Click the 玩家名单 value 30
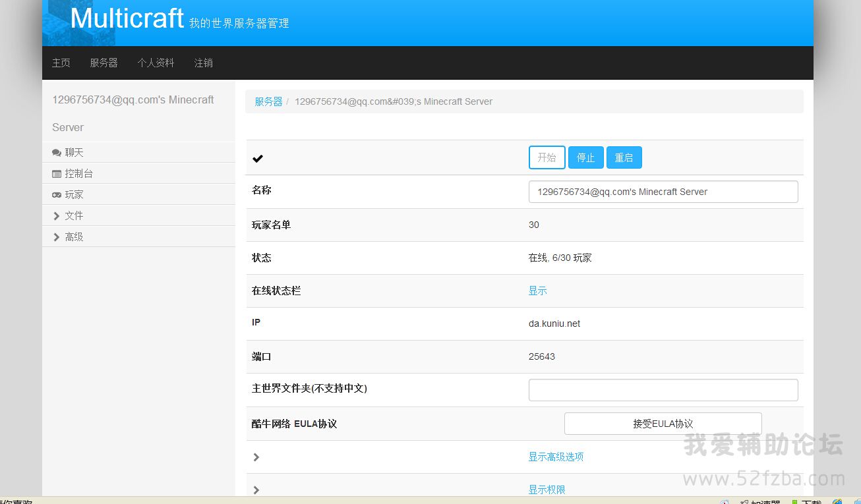 click(534, 225)
